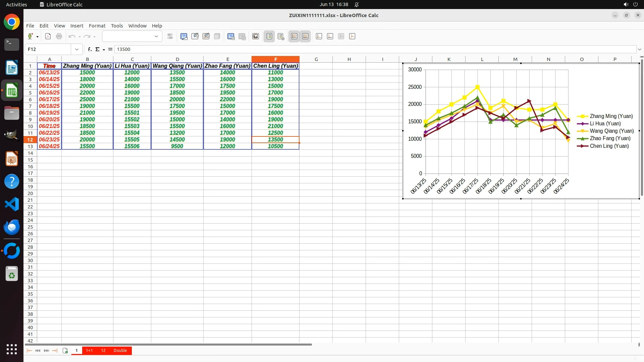Toggle the chart Legend on/off

(x=269, y=36)
